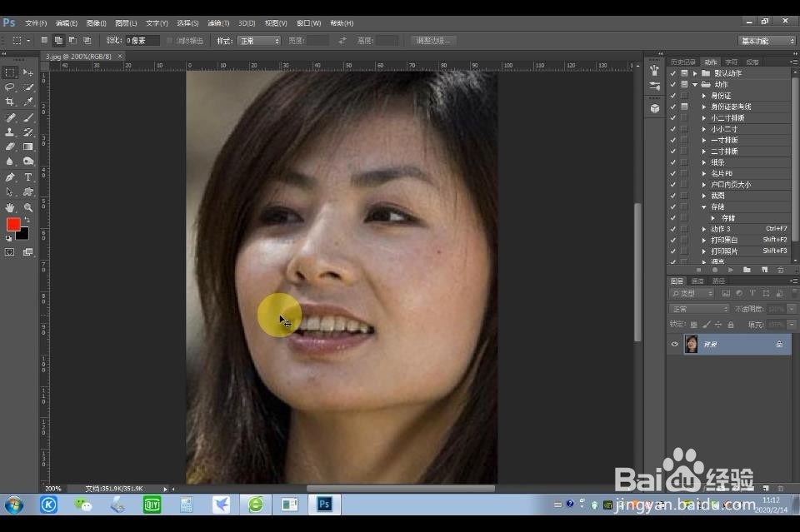Viewport: 800px width, 532px height.
Task: Click the Photoshop taskbar button
Action: (324, 505)
